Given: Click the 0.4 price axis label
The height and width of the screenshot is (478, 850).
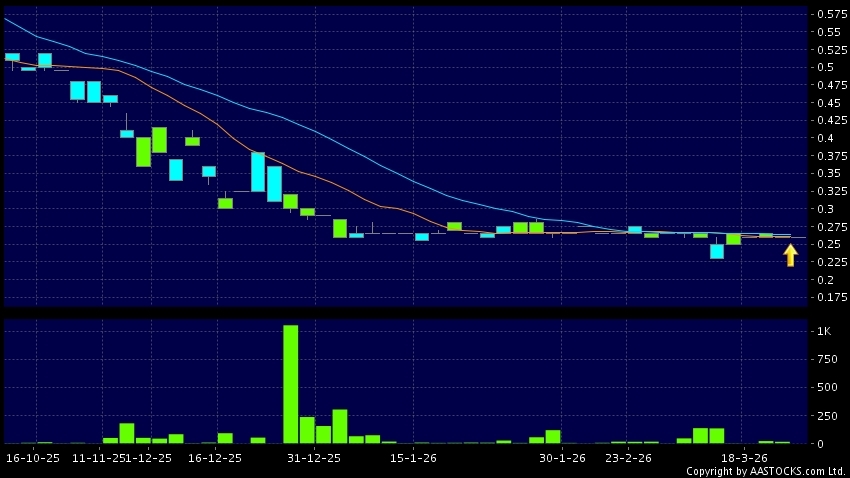Looking at the screenshot, I should 825,138.
